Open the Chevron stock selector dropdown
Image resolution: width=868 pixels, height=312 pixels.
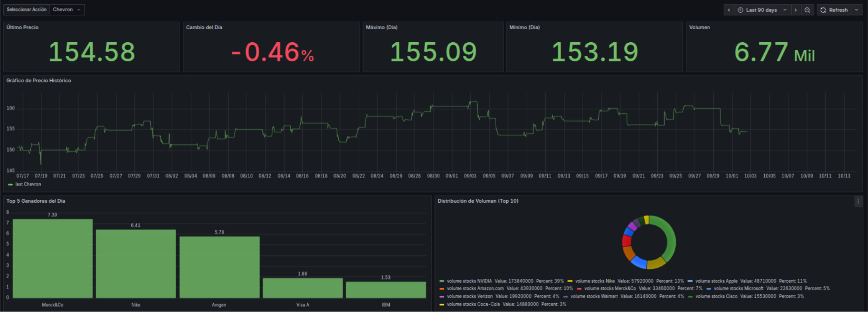(67, 10)
